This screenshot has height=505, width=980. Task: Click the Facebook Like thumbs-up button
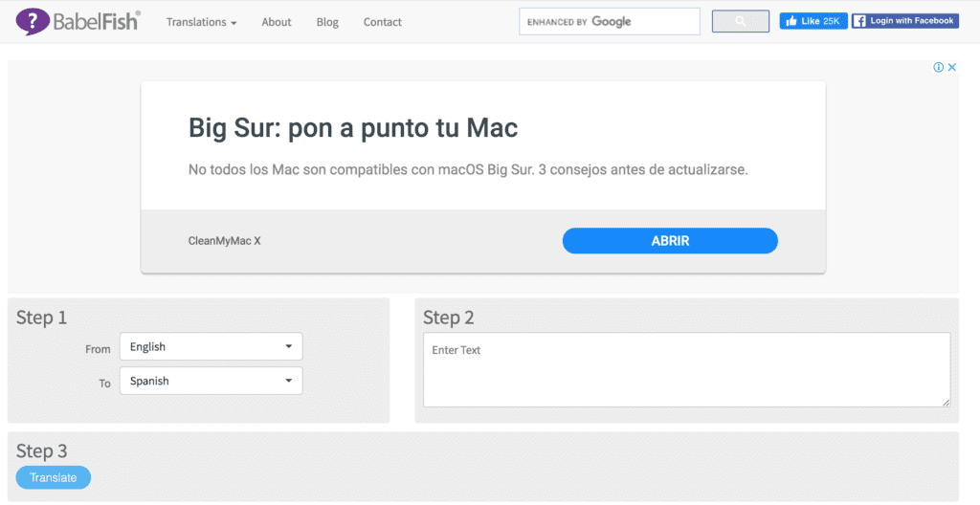(x=813, y=21)
